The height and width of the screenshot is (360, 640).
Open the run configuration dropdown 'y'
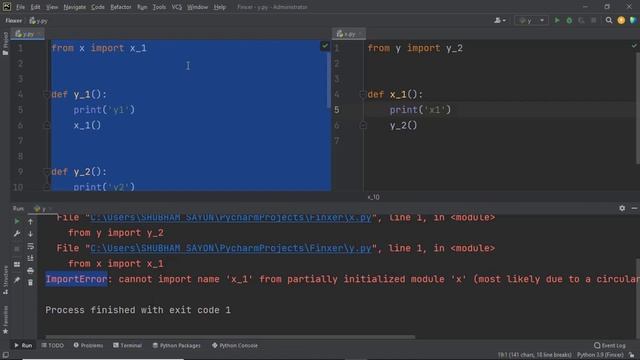[530, 20]
